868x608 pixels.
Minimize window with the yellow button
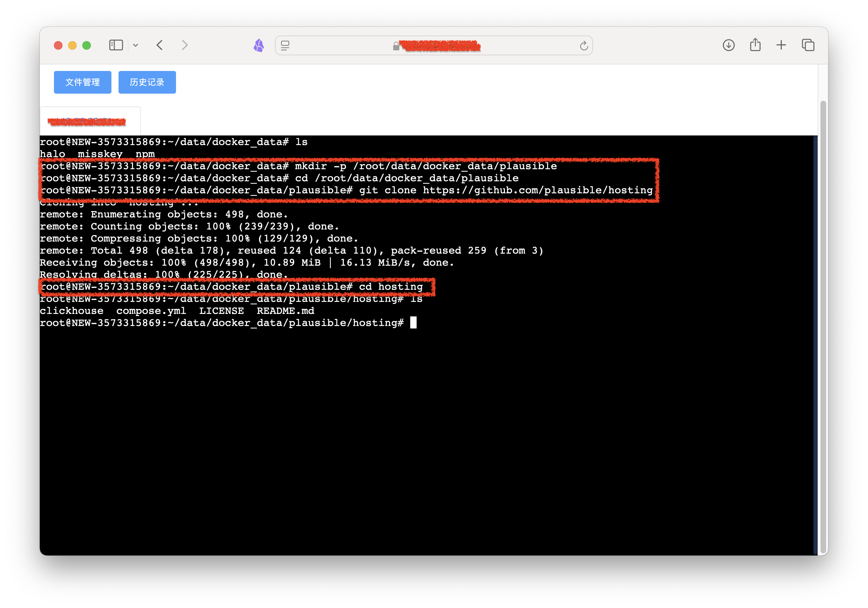[72, 45]
